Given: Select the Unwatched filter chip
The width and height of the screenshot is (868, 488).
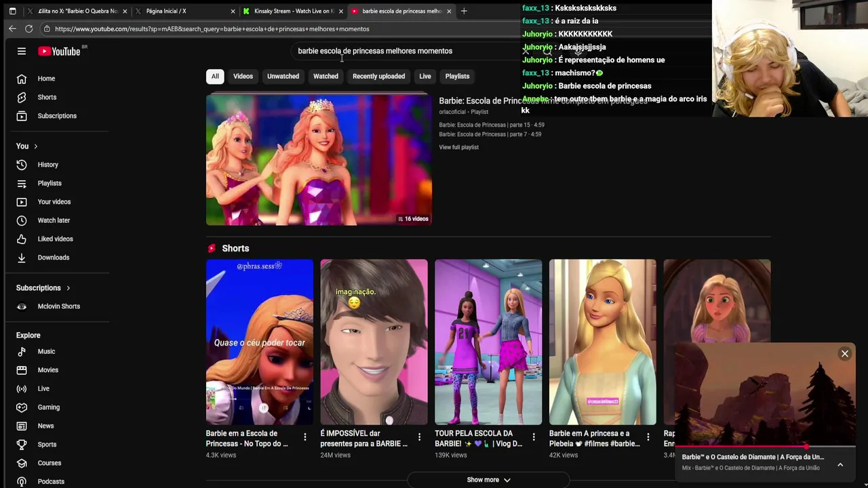Looking at the screenshot, I should tap(283, 76).
